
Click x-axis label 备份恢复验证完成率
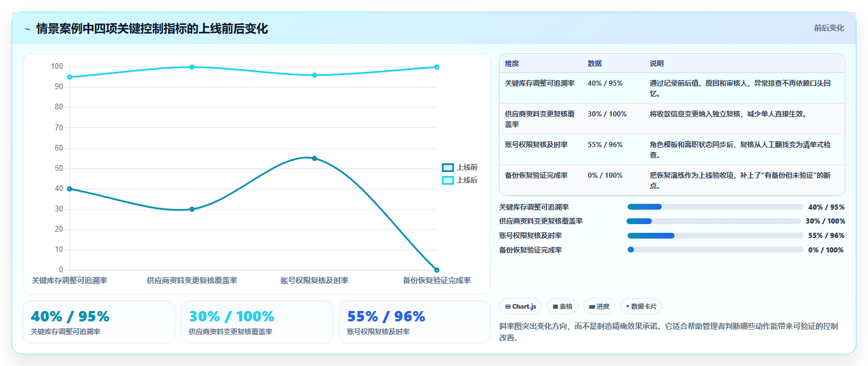pos(436,280)
